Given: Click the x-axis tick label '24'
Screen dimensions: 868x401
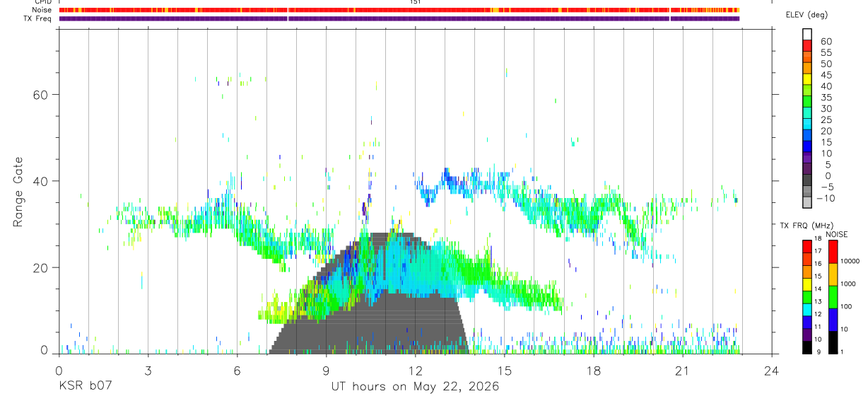Looking at the screenshot, I should [771, 371].
